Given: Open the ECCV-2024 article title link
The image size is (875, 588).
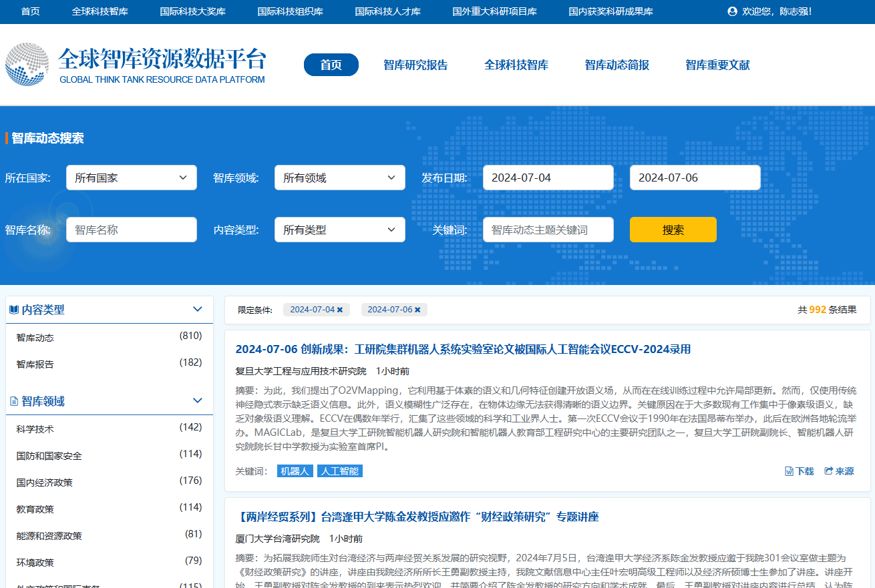Looking at the screenshot, I should pyautogui.click(x=463, y=349).
